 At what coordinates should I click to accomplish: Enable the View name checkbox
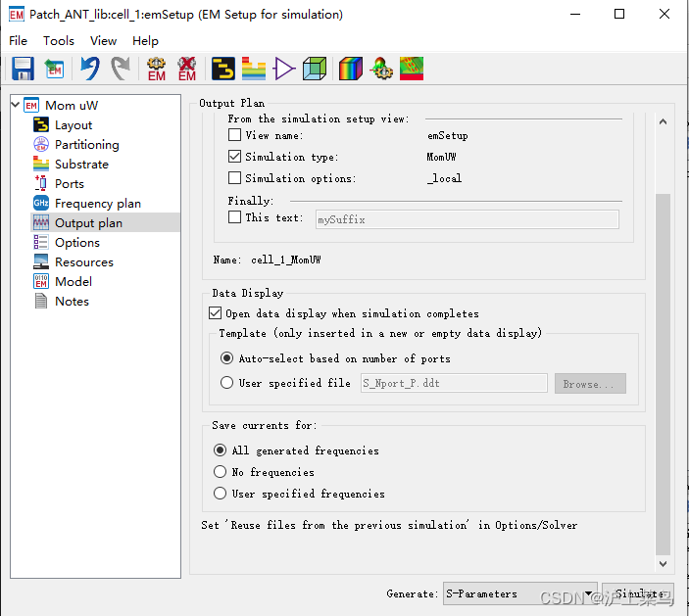[234, 135]
